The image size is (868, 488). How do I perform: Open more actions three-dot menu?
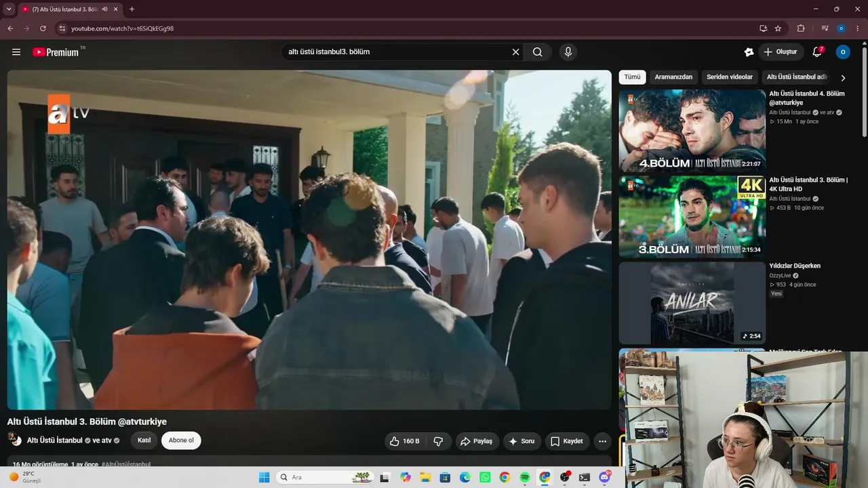click(602, 441)
